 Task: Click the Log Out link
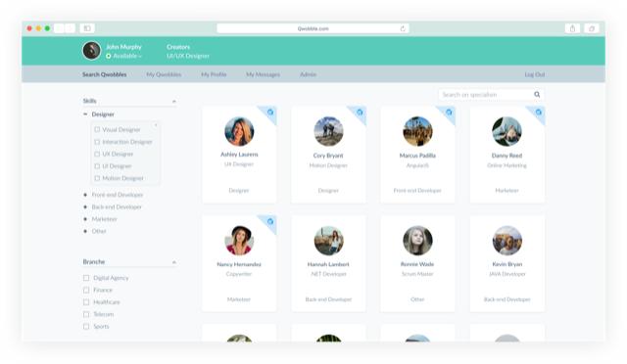[x=534, y=74]
